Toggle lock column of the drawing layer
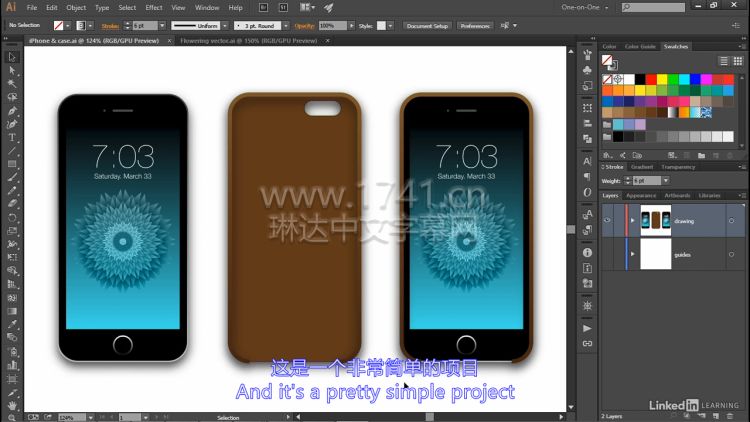Screen dimensions: 750x422 pos(618,221)
